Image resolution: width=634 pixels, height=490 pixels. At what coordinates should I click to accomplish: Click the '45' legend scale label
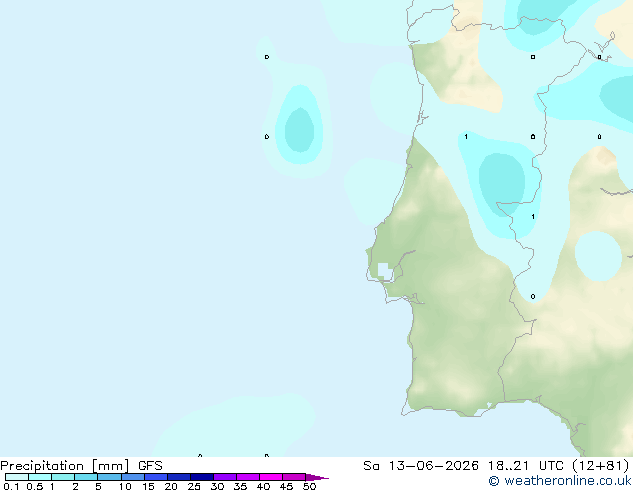pos(286,486)
